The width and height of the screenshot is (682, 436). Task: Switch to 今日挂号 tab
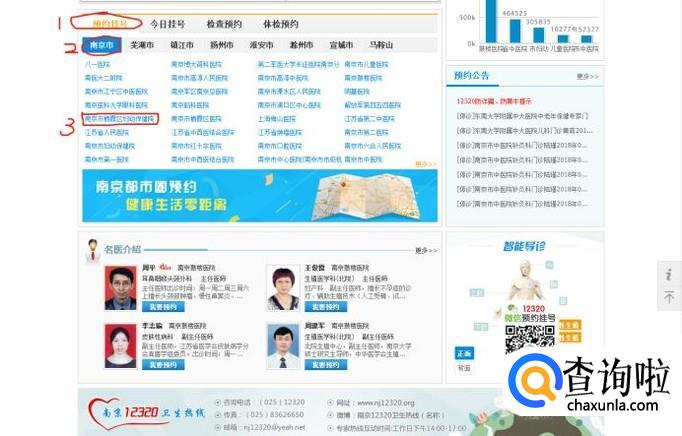[x=167, y=24]
